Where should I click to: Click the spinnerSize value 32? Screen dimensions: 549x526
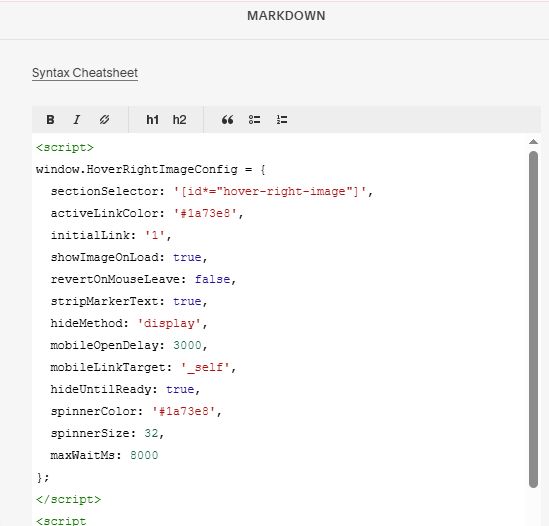(x=151, y=433)
